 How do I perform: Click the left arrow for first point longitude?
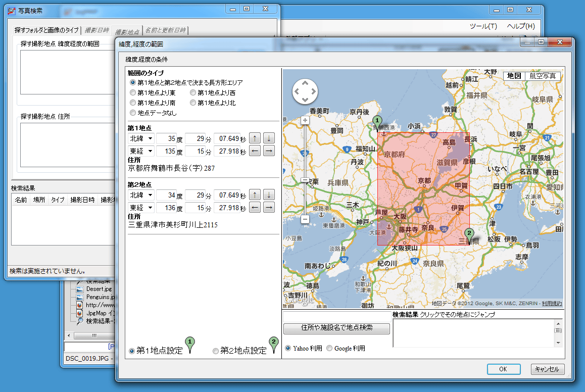click(255, 151)
